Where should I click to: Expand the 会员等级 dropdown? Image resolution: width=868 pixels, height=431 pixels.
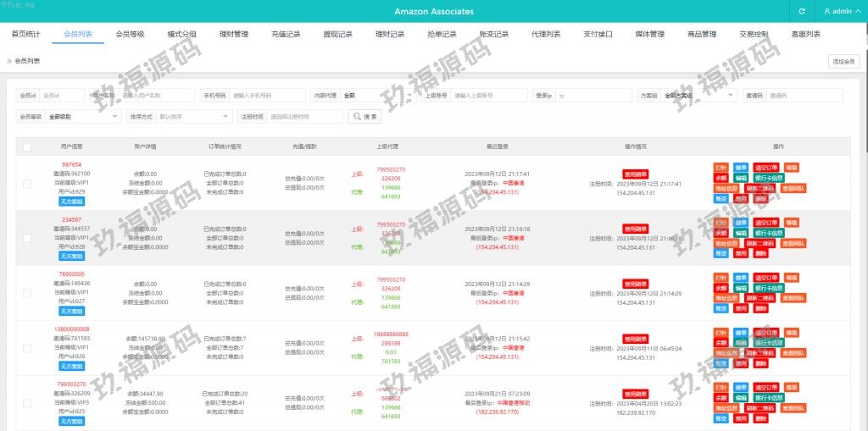[83, 117]
